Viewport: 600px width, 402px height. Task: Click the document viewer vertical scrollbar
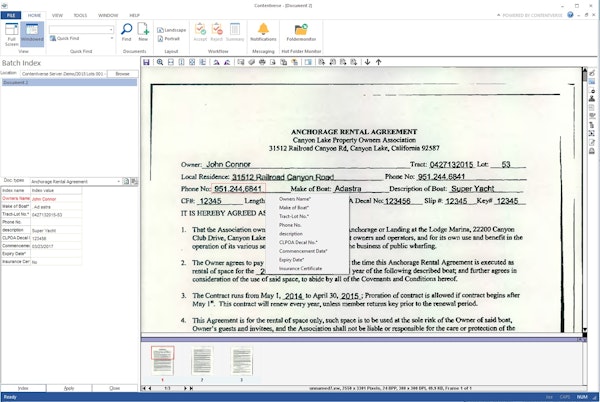584,199
